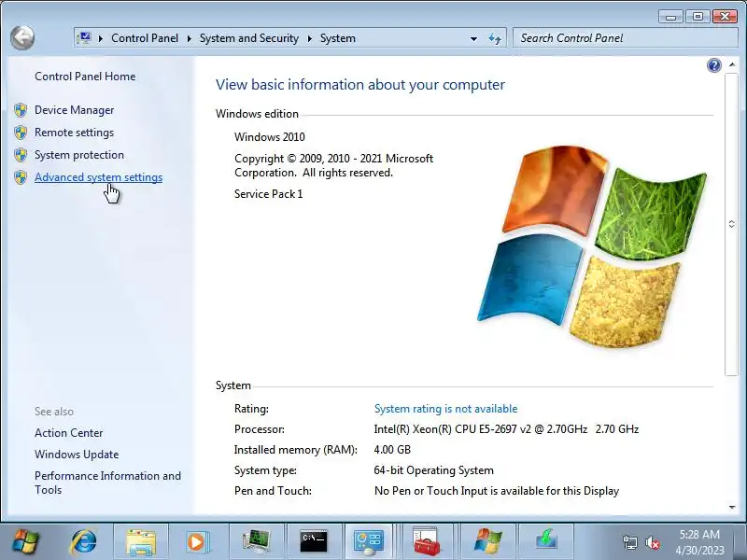747x560 pixels.
Task: Go back with the round back arrow
Action: click(21, 37)
